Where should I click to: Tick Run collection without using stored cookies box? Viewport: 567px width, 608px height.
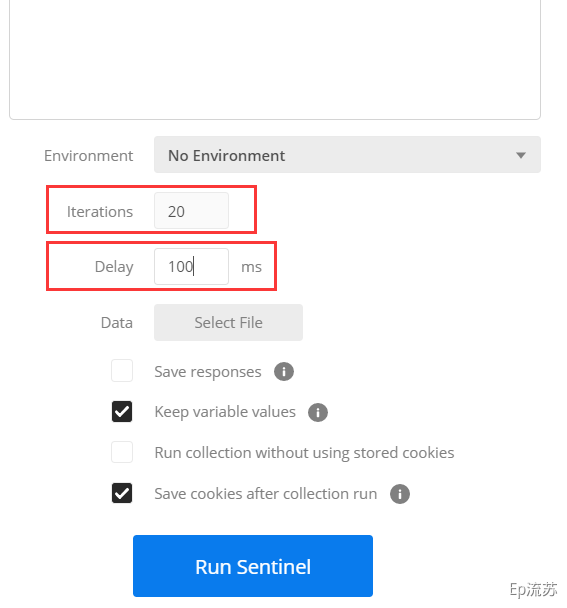tap(122, 452)
